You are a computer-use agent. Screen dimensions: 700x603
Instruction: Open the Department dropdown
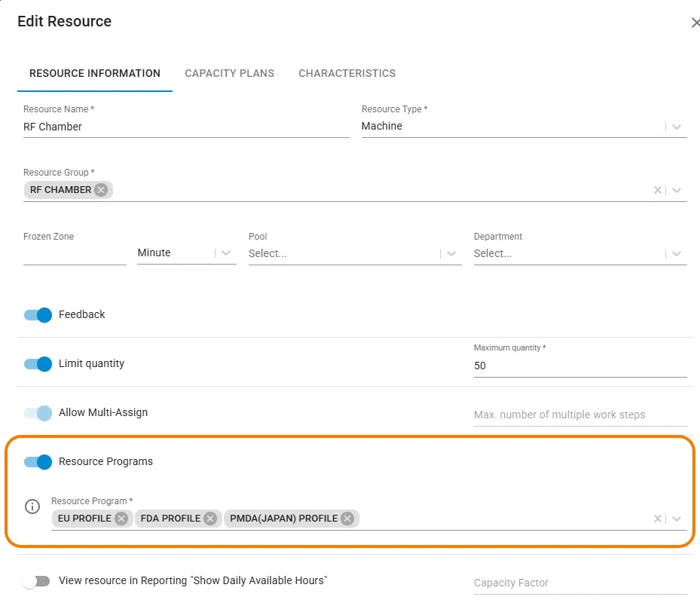pyautogui.click(x=677, y=254)
